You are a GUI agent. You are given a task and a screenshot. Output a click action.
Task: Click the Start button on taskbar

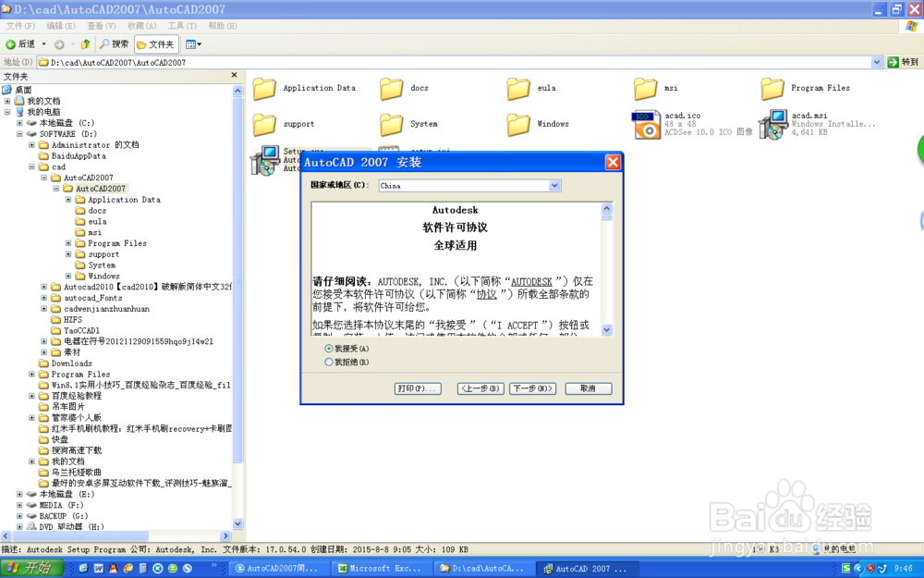coord(31,569)
